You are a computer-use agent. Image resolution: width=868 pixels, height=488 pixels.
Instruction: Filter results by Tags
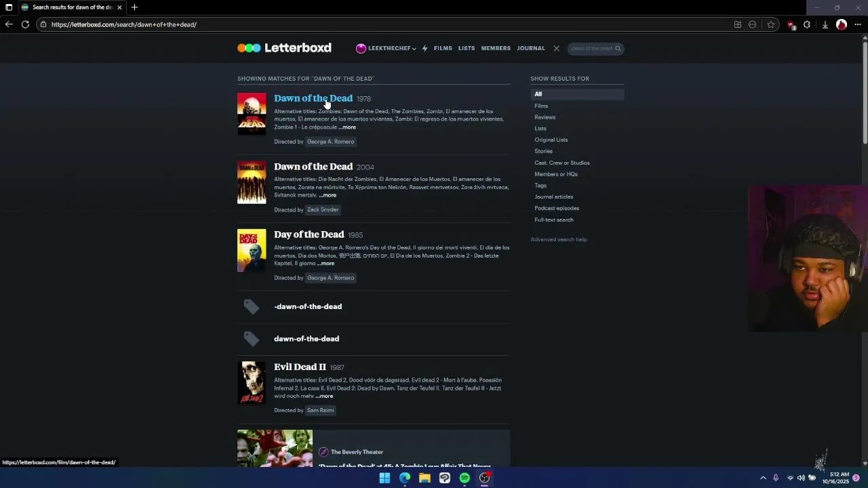click(x=540, y=186)
